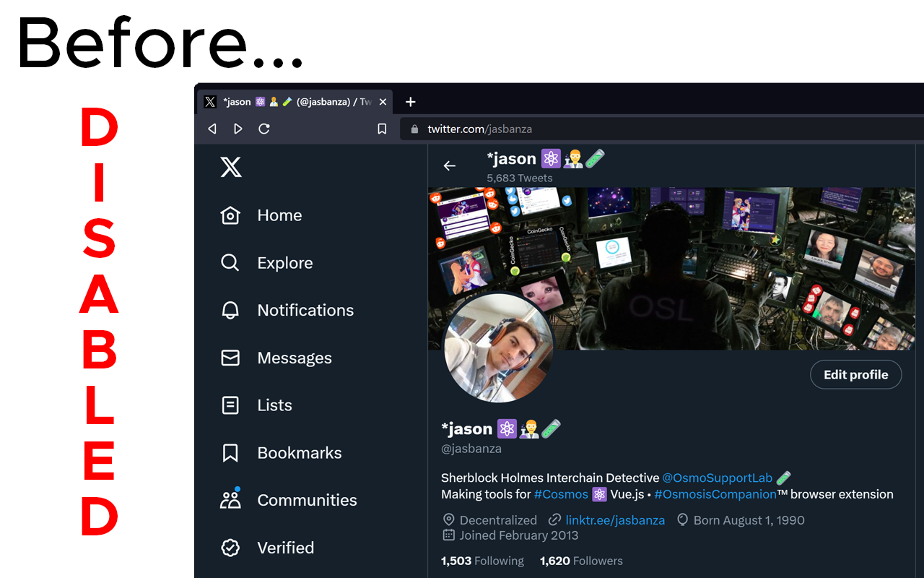The height and width of the screenshot is (578, 924).
Task: Click the Joined February 2013 text
Action: (x=519, y=535)
